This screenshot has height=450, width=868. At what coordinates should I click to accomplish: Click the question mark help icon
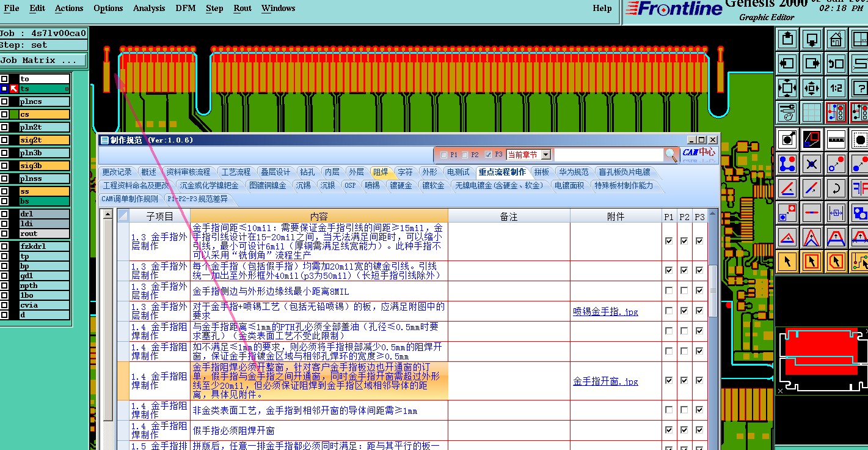859,88
